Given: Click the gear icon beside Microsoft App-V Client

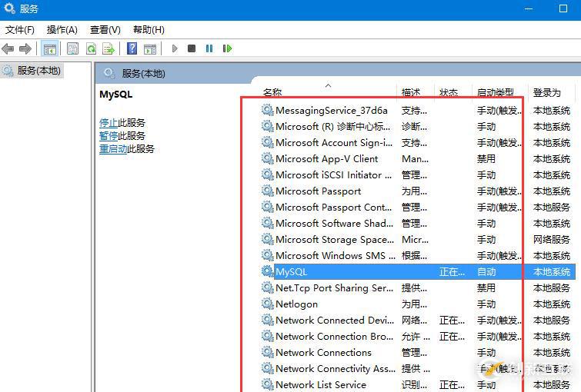Looking at the screenshot, I should pyautogui.click(x=267, y=158).
